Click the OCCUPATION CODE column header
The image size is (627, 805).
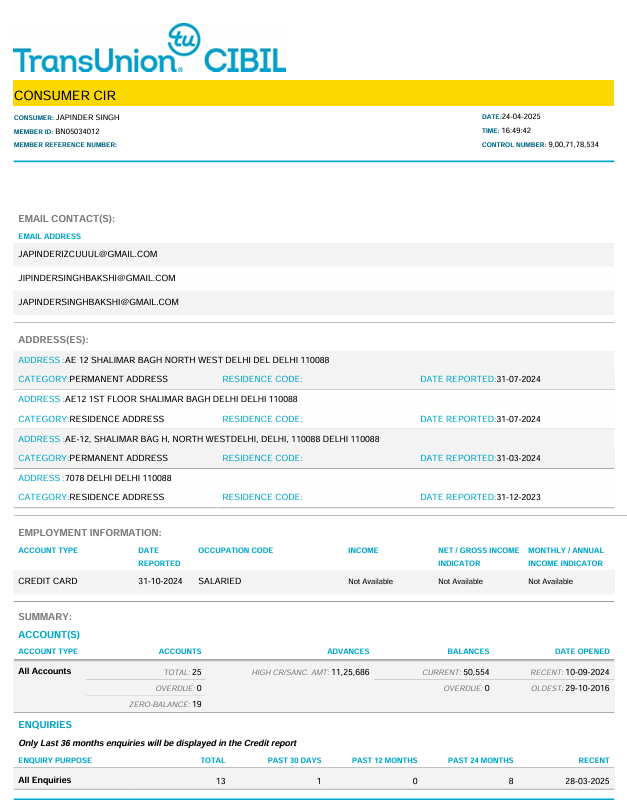(x=235, y=550)
